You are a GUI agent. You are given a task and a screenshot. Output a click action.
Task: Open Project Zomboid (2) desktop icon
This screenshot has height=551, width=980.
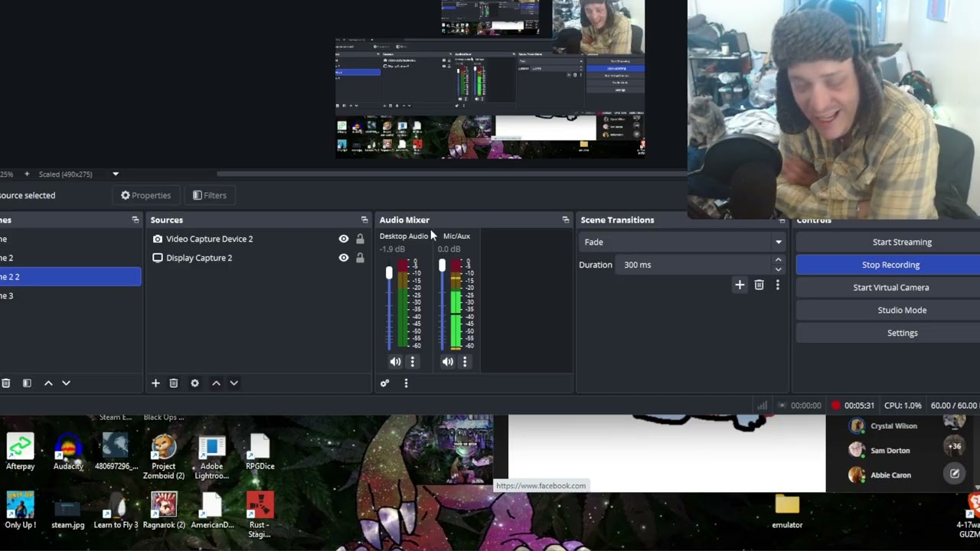click(x=164, y=457)
